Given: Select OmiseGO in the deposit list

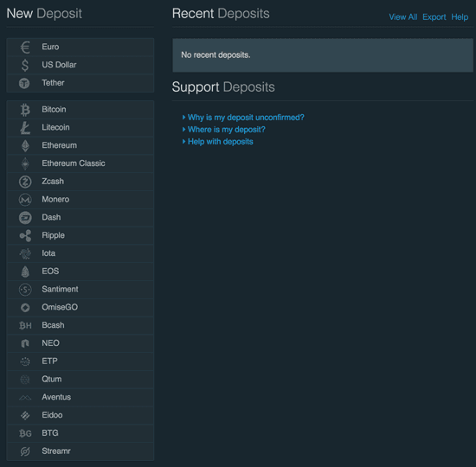Looking at the screenshot, I should pyautogui.click(x=80, y=307).
